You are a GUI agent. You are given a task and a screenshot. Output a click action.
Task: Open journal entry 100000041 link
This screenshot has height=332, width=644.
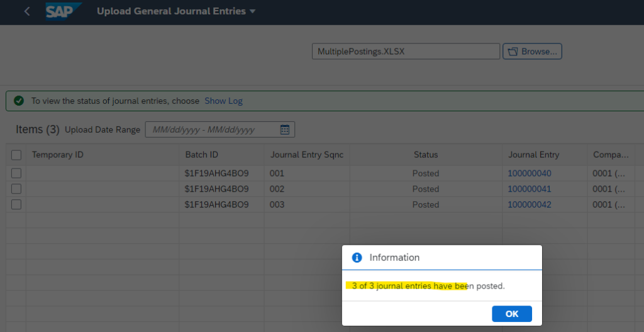point(529,189)
